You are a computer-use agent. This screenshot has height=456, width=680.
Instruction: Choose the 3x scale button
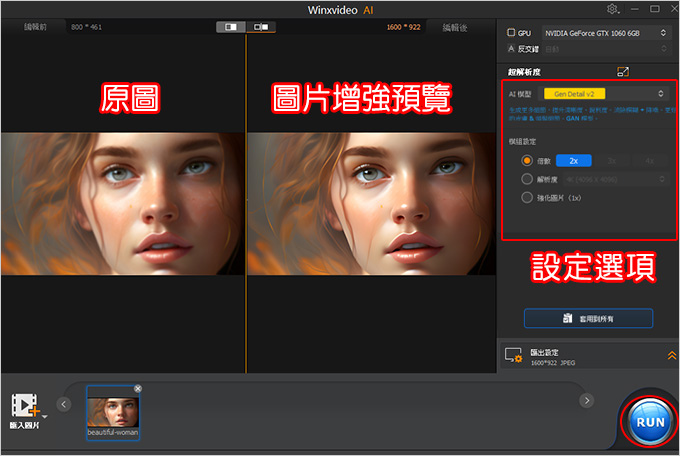point(611,161)
